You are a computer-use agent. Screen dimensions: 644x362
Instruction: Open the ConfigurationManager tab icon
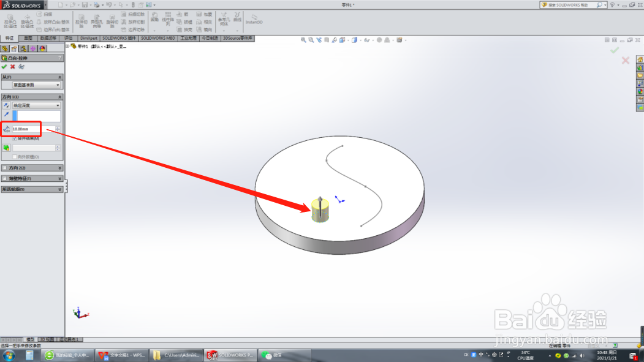pyautogui.click(x=23, y=48)
